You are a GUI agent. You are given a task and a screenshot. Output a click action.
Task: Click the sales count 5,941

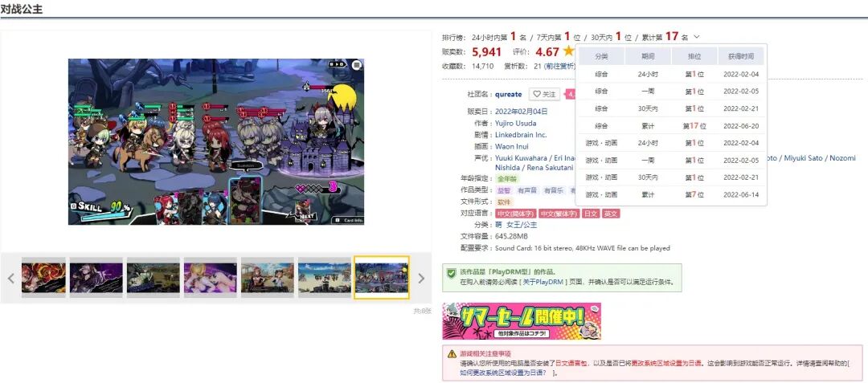pos(486,52)
